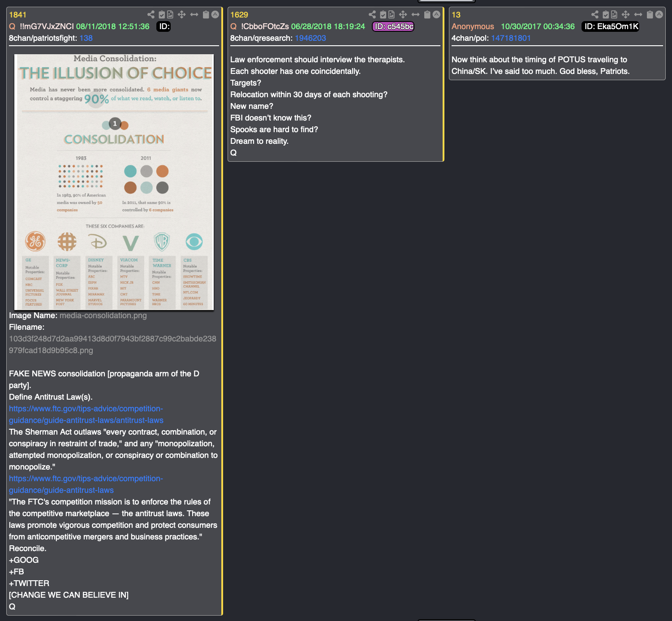Click the plain clipboard icon on post 13

coord(650,14)
